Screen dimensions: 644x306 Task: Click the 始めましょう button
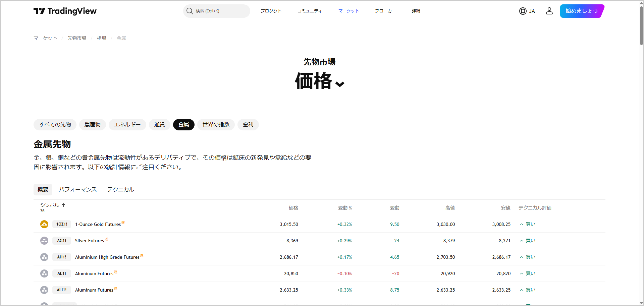(x=582, y=11)
